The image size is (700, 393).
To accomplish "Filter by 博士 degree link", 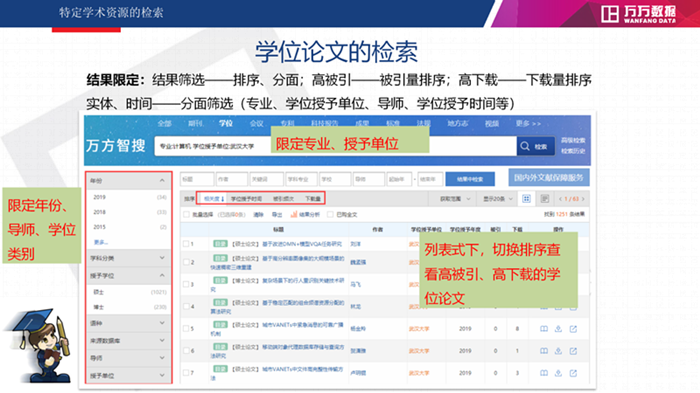I will pos(99,307).
